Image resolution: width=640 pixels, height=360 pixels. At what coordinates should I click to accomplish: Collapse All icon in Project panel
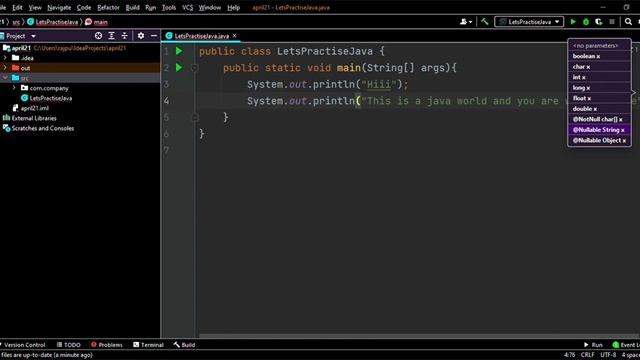tap(124, 36)
